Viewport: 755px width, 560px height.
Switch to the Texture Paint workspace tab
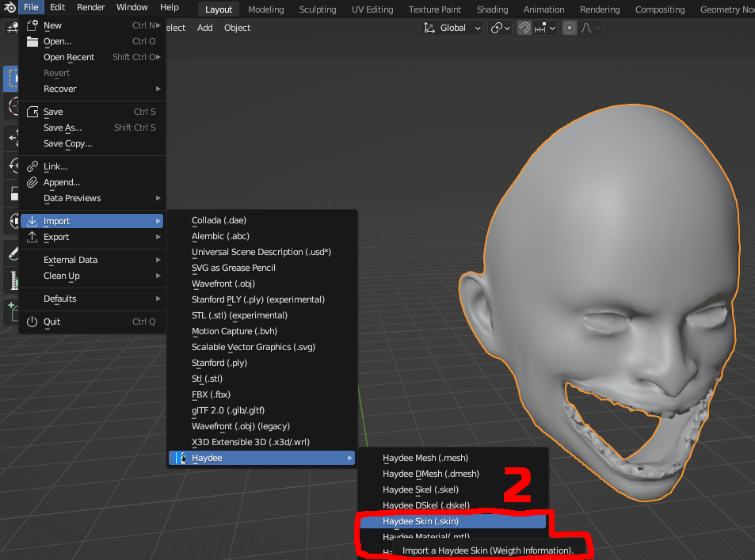coord(435,10)
